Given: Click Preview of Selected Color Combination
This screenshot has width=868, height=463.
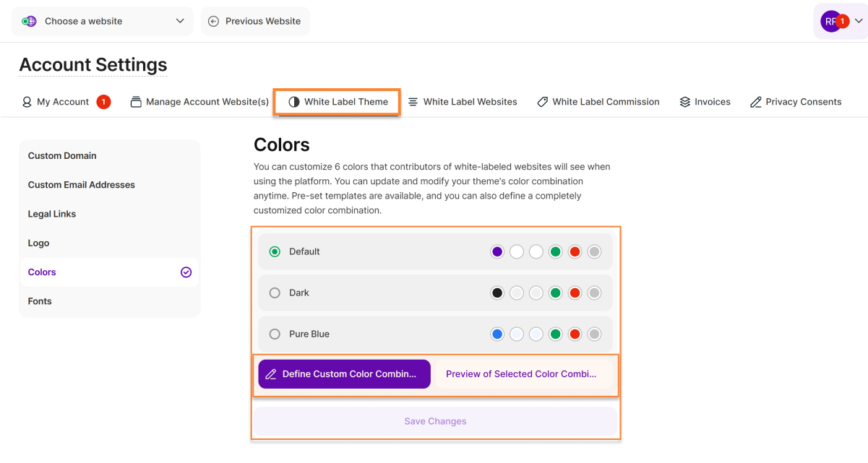Looking at the screenshot, I should (521, 374).
